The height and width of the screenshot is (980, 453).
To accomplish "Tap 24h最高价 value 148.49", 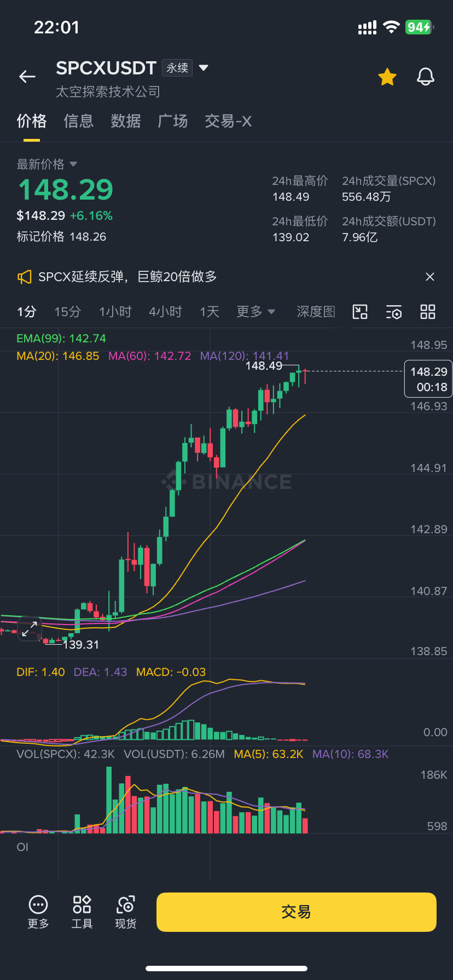I will 291,197.
